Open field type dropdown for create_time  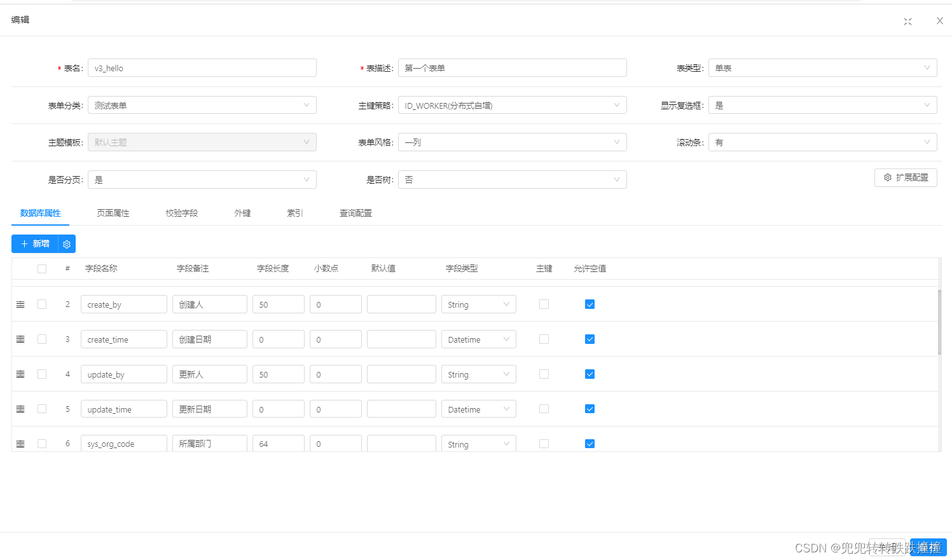(479, 339)
